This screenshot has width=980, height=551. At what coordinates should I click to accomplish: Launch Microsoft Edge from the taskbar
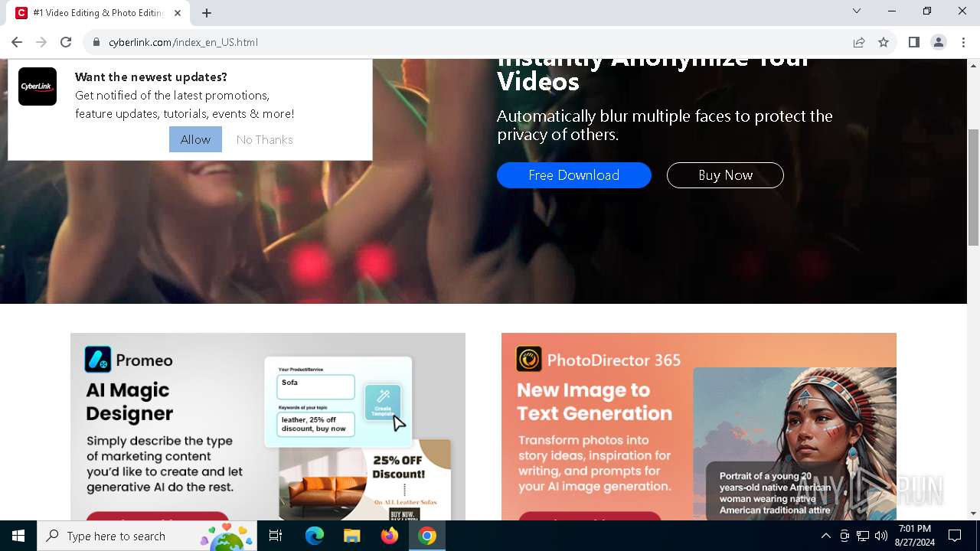pyautogui.click(x=315, y=536)
